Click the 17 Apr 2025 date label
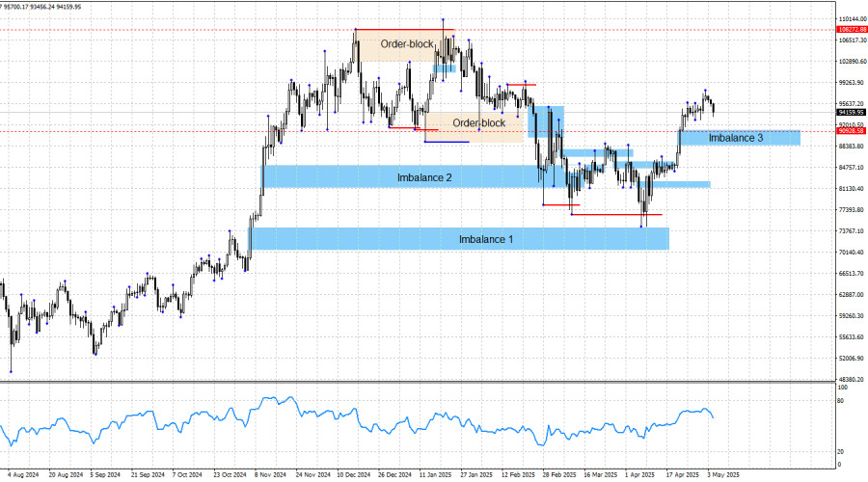This screenshot has height=482, width=868. (683, 475)
